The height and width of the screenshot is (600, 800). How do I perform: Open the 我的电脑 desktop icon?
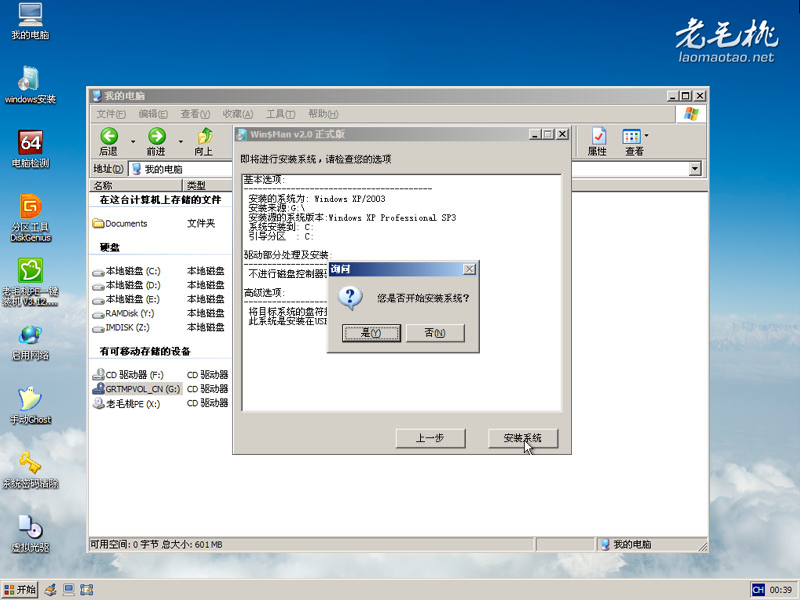click(30, 20)
